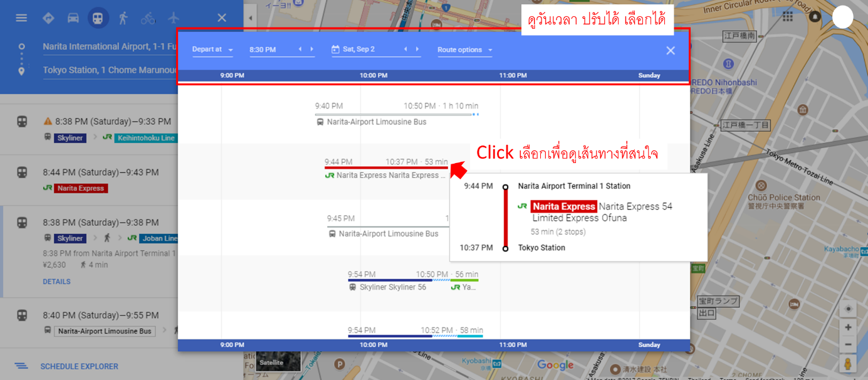The height and width of the screenshot is (380, 868).
Task: Select the transit travel mode
Action: pyautogui.click(x=98, y=18)
